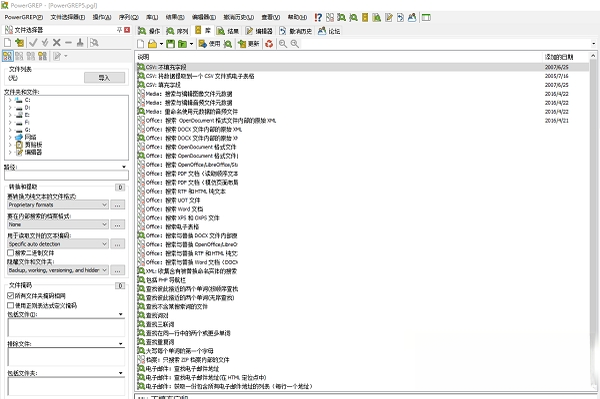Toggle the 所有文件夹掩码相同 checkbox
Image resolution: width=600 pixels, height=399 pixels.
point(11,295)
